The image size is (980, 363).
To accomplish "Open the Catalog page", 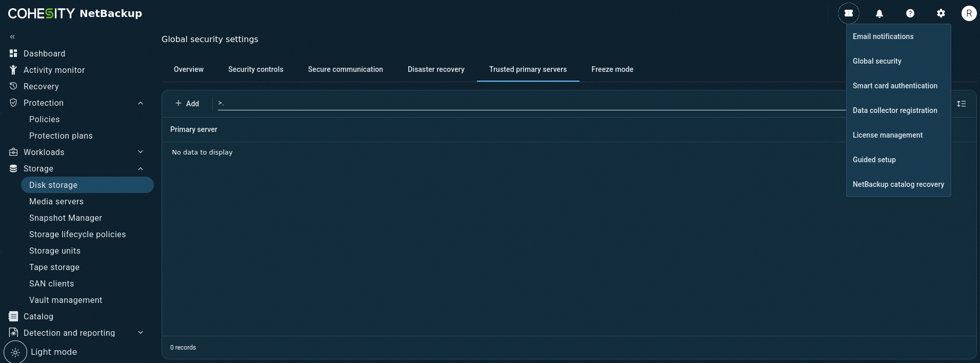I will coord(38,316).
